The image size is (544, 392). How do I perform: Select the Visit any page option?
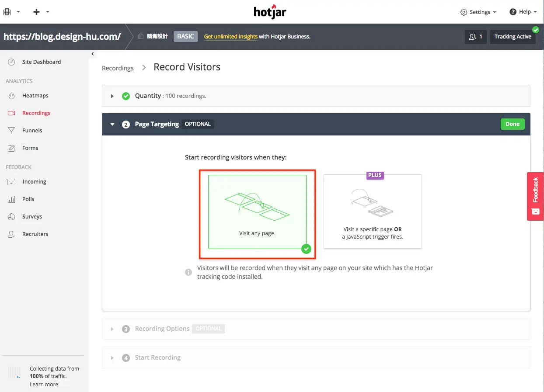(x=257, y=212)
